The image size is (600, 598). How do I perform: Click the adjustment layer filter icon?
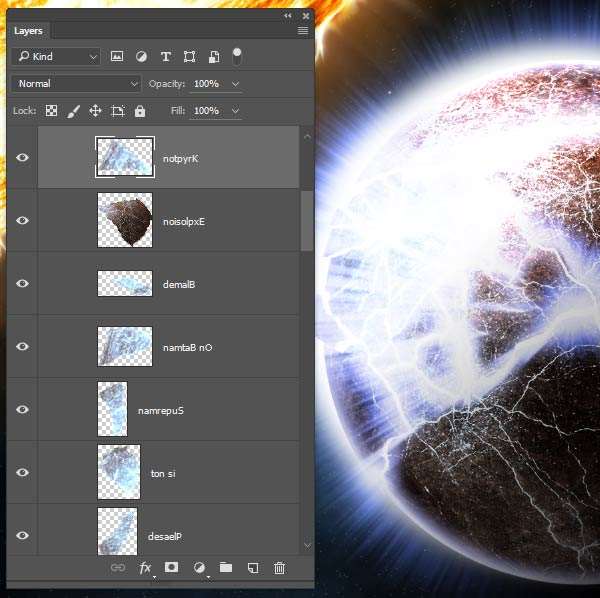[x=141, y=57]
